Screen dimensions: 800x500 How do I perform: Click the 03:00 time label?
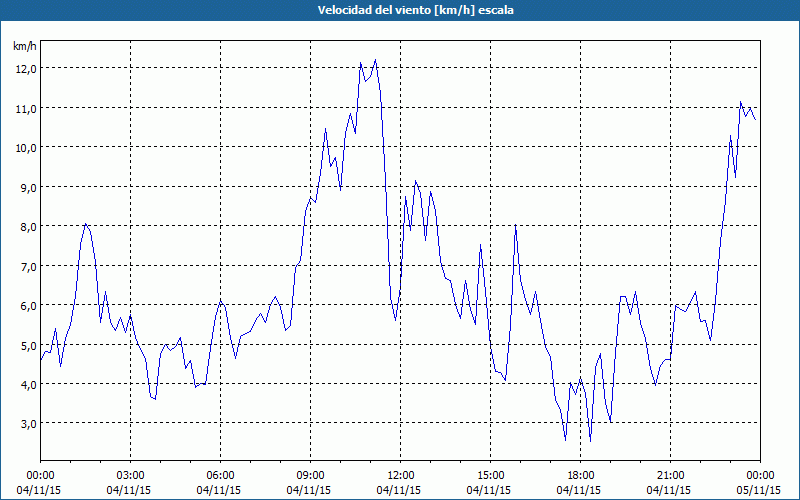pyautogui.click(x=131, y=476)
